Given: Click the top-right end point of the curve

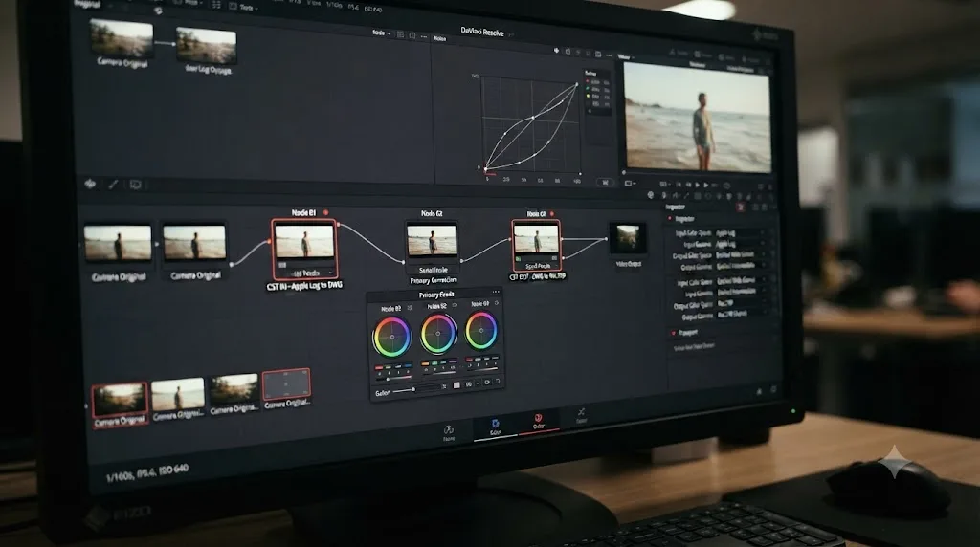Looking at the screenshot, I should click(576, 83).
